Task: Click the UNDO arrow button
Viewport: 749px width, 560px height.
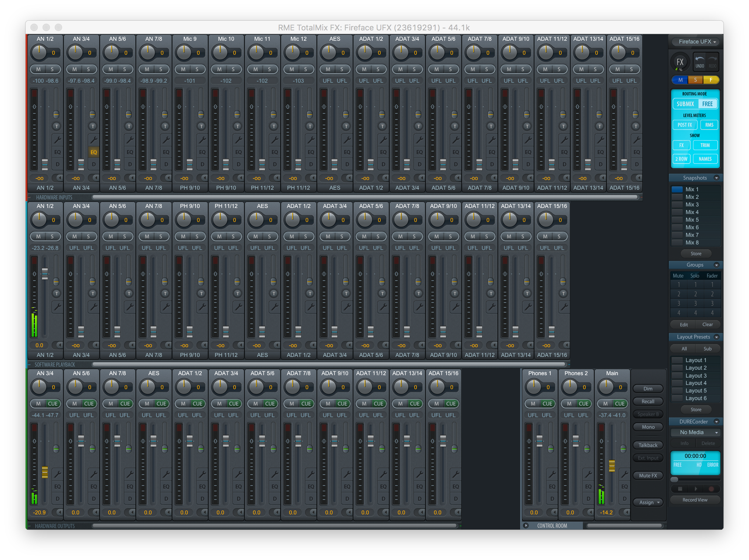Action: click(699, 62)
